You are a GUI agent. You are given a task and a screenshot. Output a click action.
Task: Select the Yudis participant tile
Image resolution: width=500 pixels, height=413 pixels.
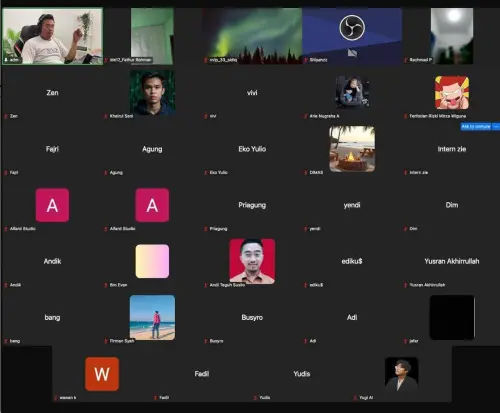click(x=302, y=374)
